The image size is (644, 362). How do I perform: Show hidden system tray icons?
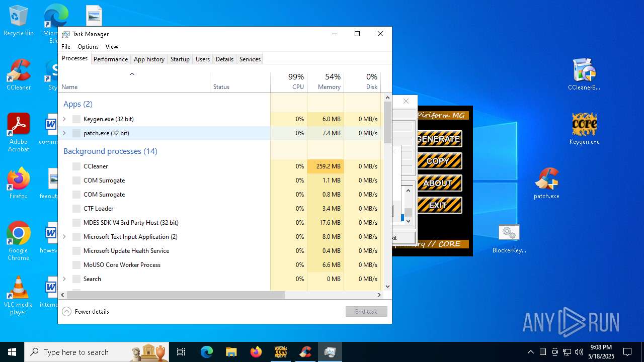click(530, 352)
